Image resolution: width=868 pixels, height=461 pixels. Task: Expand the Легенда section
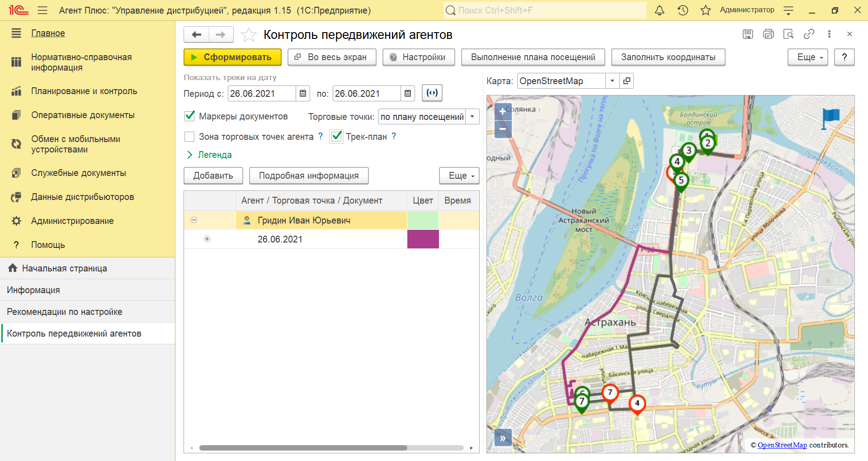click(210, 155)
